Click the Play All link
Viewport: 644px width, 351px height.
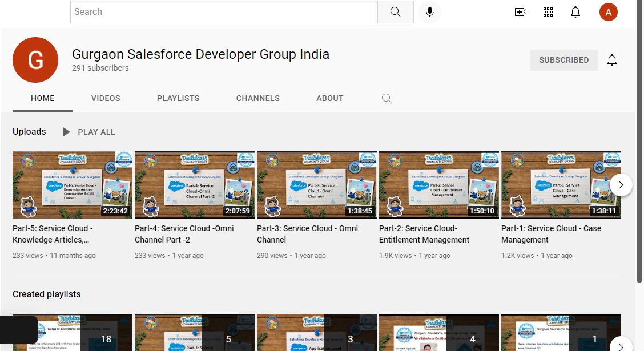(96, 132)
